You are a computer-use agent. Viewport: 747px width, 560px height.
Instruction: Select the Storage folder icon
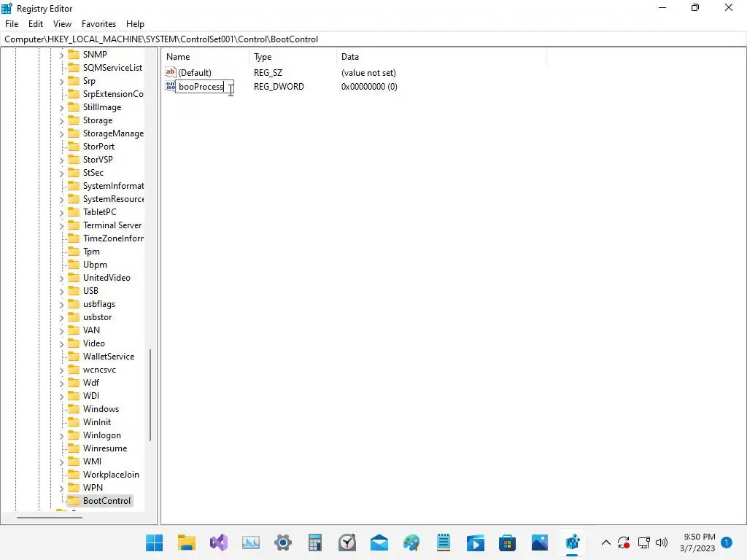[x=74, y=120]
